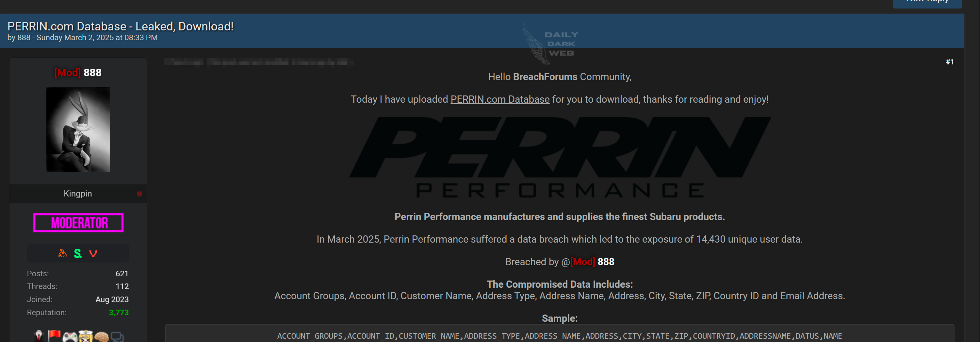Open the [Mod] 888 username profile link
Screen dimensions: 980x342
coord(78,72)
